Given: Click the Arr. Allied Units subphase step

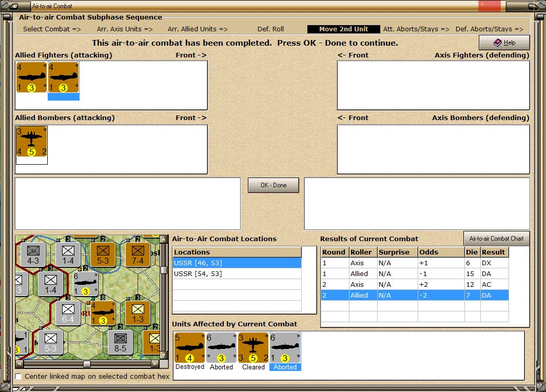Looking at the screenshot, I should 198,29.
